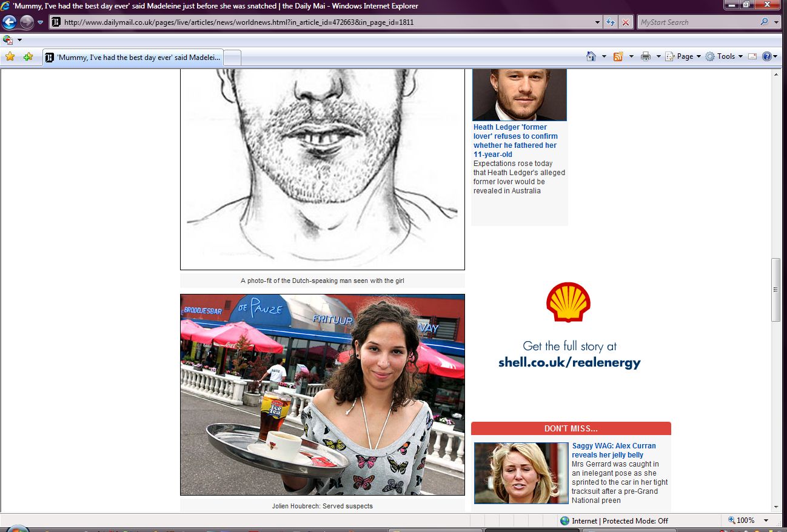Image resolution: width=787 pixels, height=532 pixels.
Task: Click the RSS feeds icon
Action: coord(618,56)
